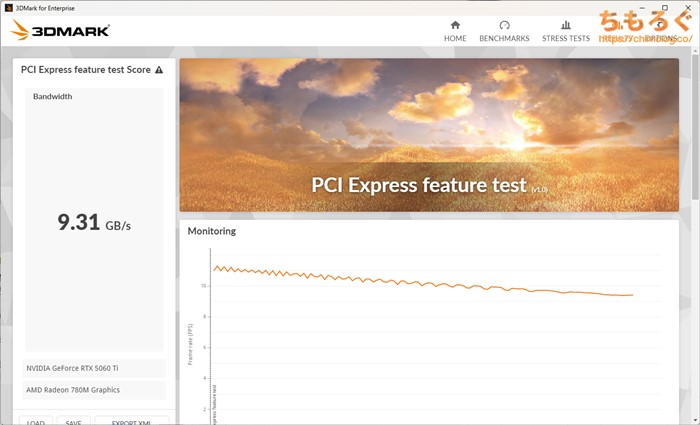Go to the HOME tab

[455, 31]
